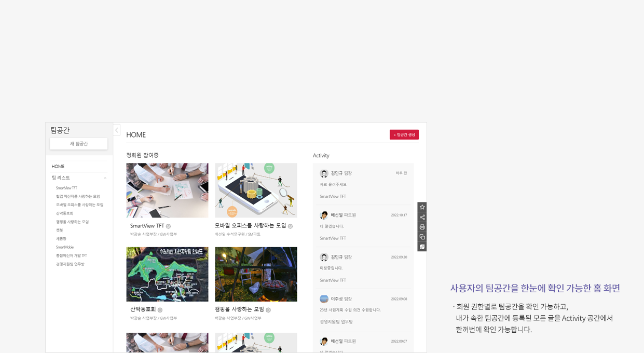Click 박광순 사업부장 subtitle under SmartView TFT card
644x353 pixels.
154,234
